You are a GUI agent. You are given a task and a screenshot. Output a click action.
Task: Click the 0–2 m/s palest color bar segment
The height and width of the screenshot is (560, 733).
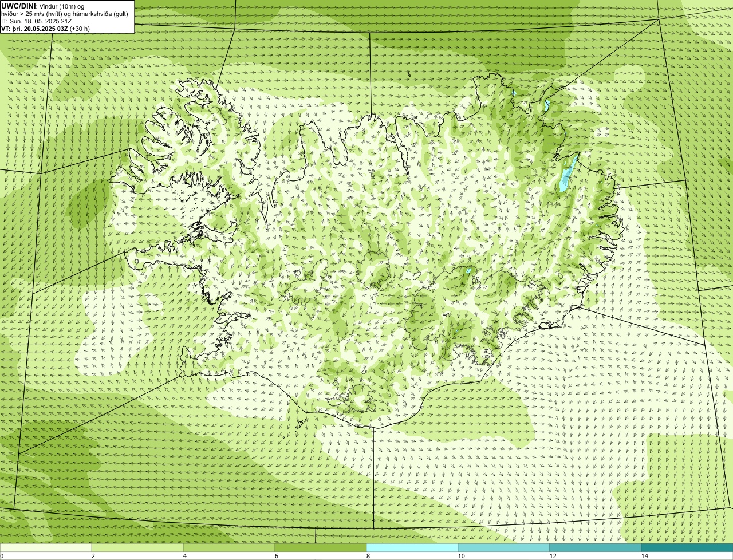(46, 547)
